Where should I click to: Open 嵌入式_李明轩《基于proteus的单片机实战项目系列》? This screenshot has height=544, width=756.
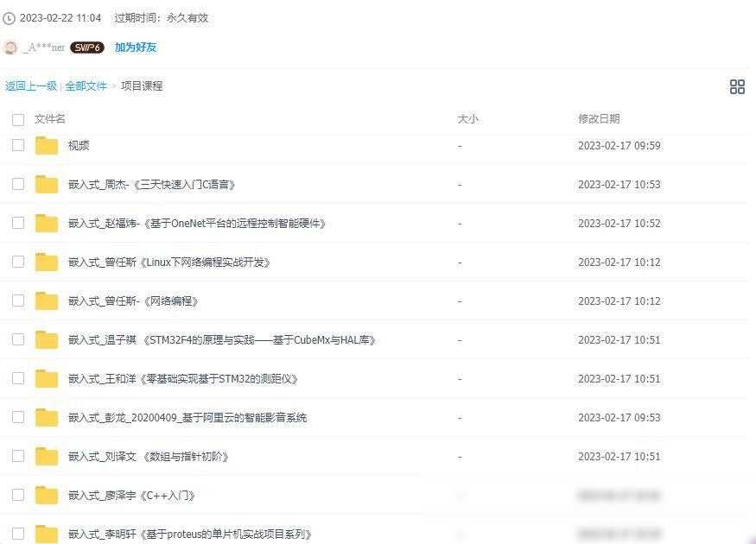click(190, 534)
